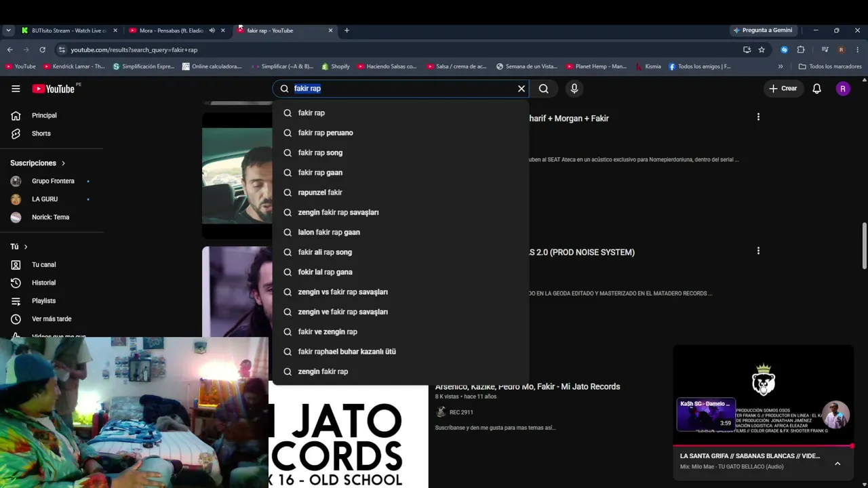
Task: Expand the miniplayer with the chevron
Action: [x=837, y=464]
